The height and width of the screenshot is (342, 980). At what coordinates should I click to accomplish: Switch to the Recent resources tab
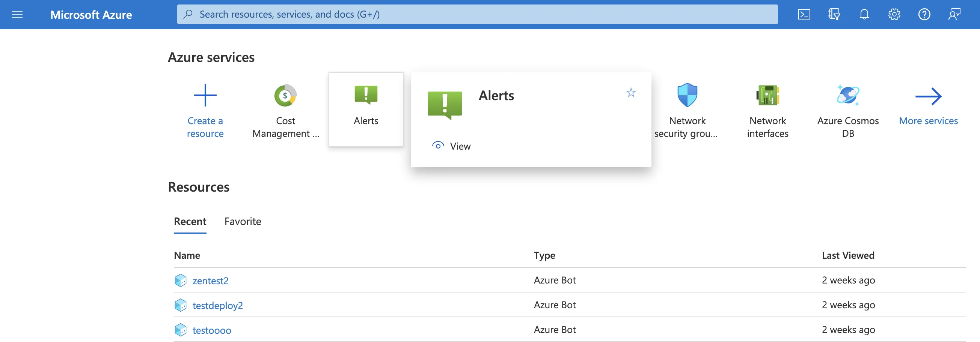[190, 221]
